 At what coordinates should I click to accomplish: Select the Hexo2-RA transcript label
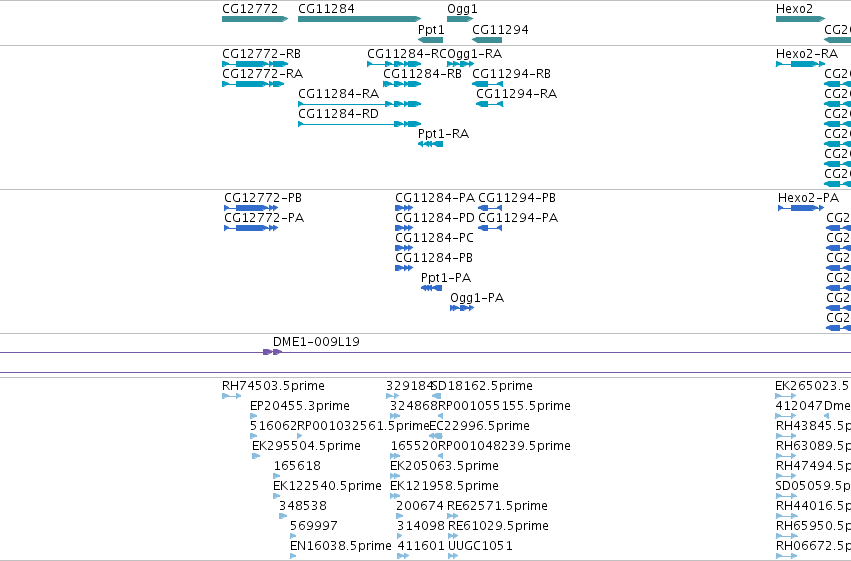coord(807,54)
